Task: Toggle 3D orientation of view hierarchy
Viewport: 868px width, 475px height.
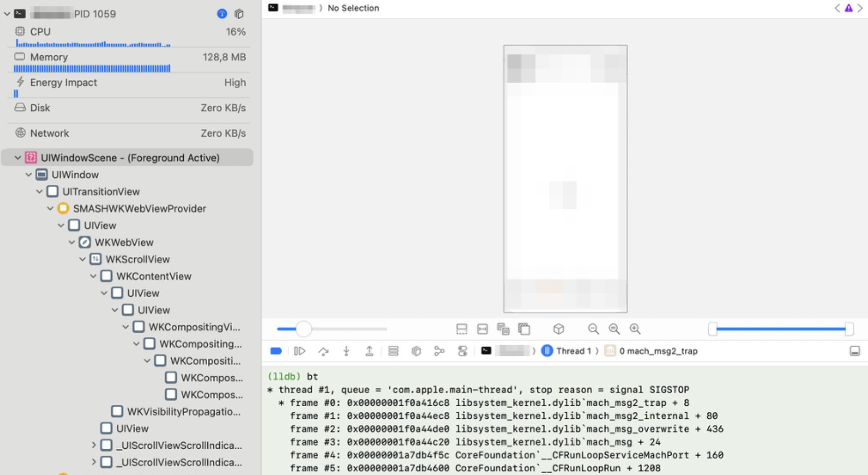Action: click(558, 329)
